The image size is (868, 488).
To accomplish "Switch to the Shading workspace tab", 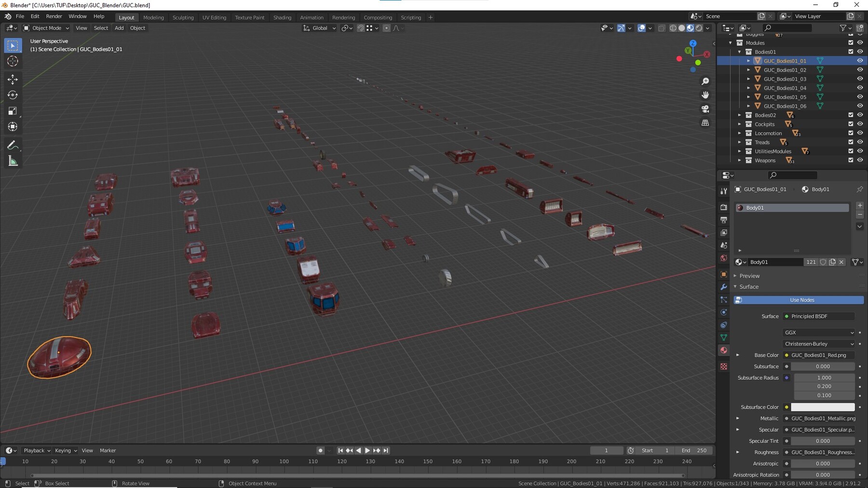I will [283, 17].
